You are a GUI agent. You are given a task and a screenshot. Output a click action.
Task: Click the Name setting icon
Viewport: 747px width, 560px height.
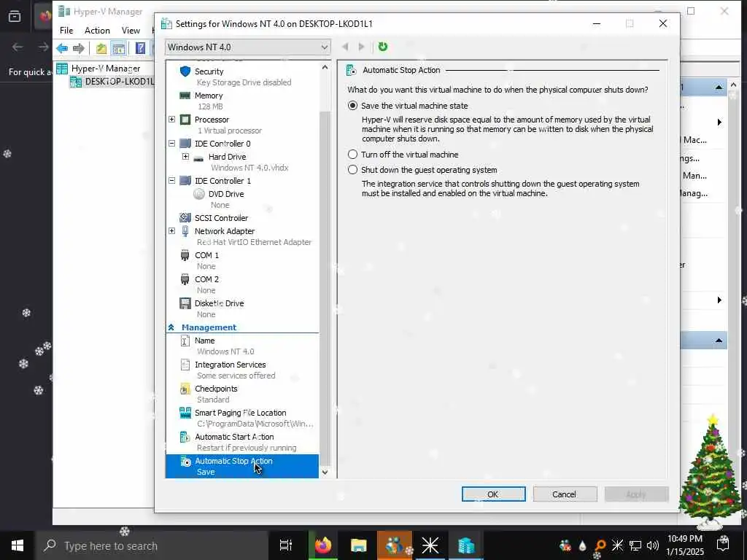(185, 341)
